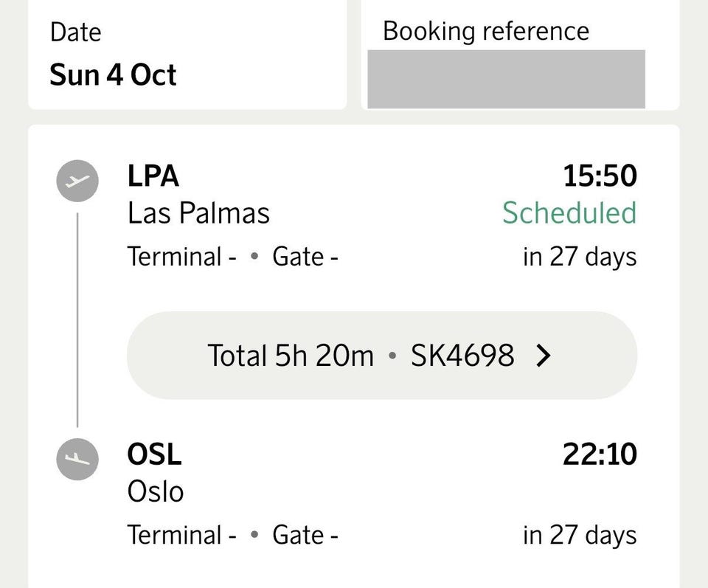
Task: Select flight number SK4698 text
Action: [x=462, y=356]
